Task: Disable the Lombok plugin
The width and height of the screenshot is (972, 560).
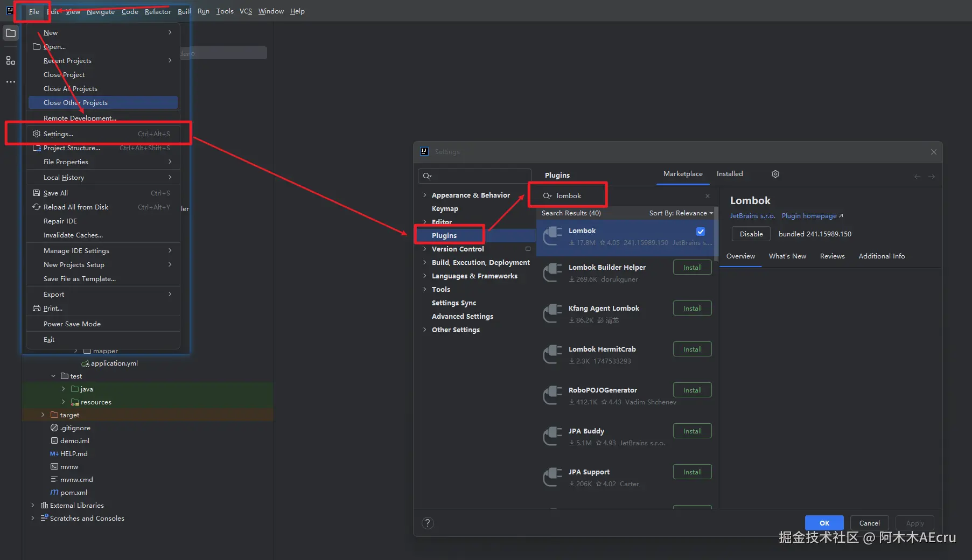Action: click(x=751, y=234)
